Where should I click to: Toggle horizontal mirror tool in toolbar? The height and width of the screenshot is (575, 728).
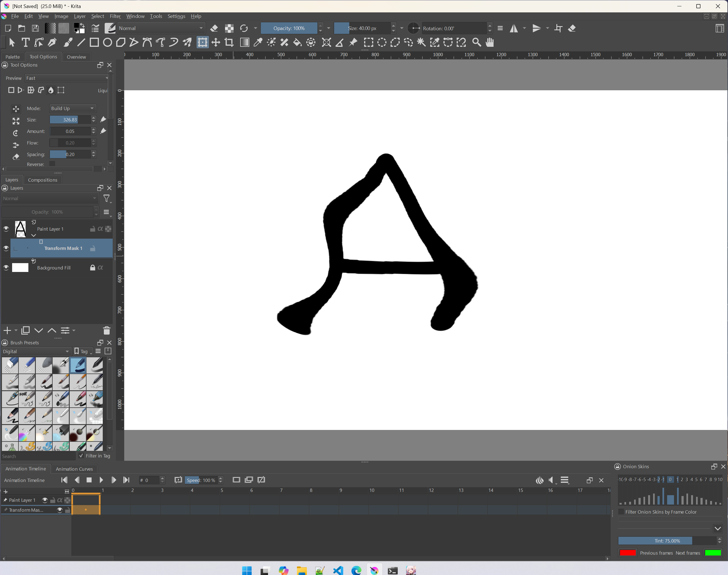[x=513, y=28]
